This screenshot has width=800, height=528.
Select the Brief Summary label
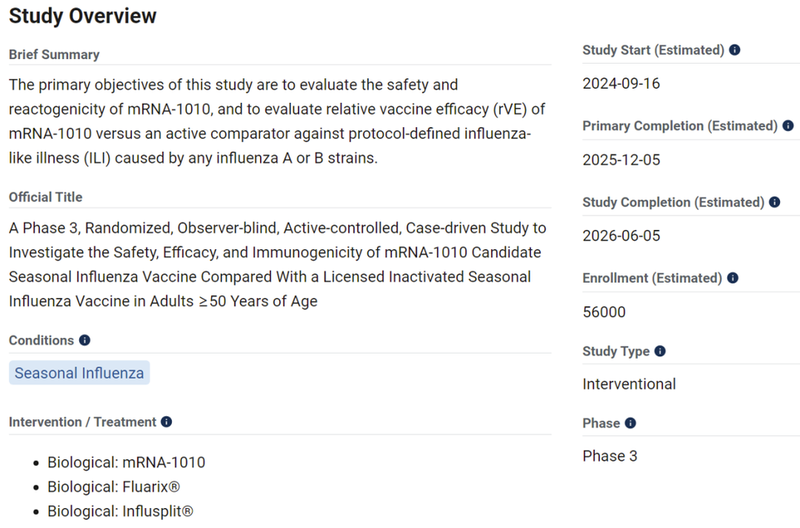pyautogui.click(x=54, y=54)
